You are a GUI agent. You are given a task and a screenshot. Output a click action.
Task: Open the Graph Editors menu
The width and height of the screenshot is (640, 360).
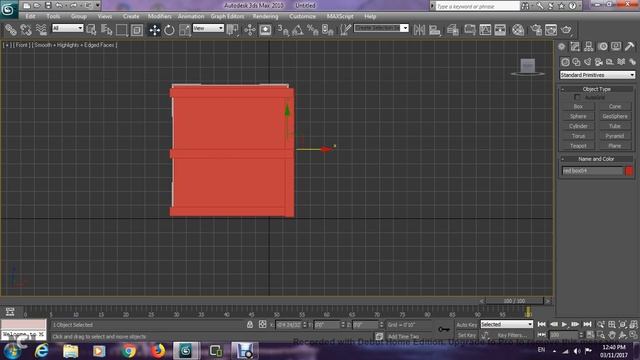click(x=227, y=16)
